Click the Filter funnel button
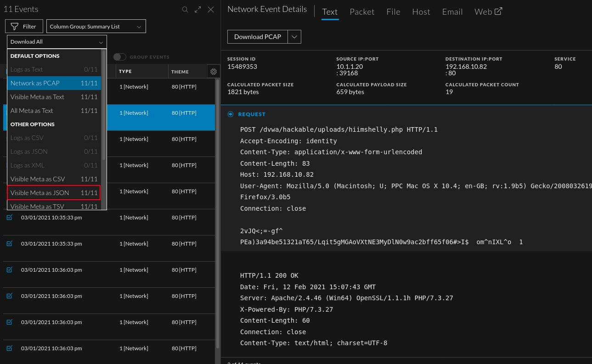Image resolution: width=592 pixels, height=364 pixels. click(24, 27)
